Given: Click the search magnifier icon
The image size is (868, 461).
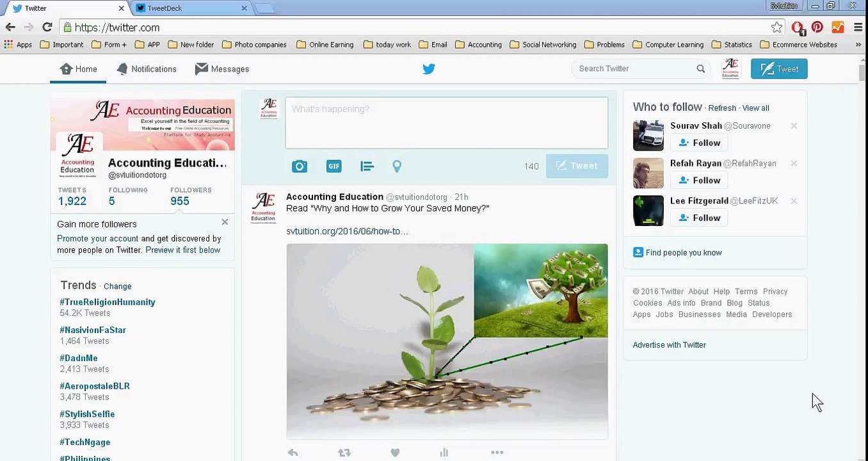Looking at the screenshot, I should coord(701,69).
